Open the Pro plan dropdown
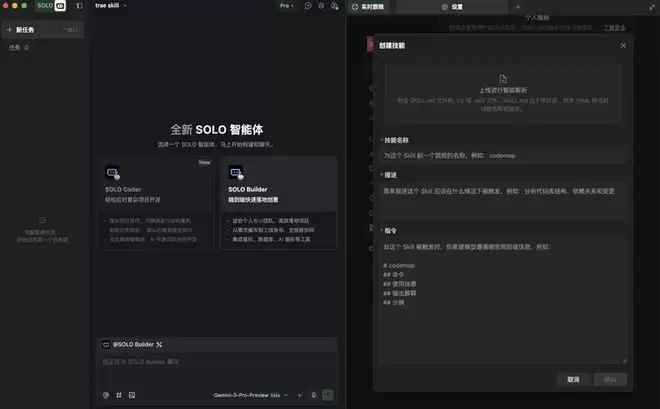The width and height of the screenshot is (660, 409). tap(287, 6)
